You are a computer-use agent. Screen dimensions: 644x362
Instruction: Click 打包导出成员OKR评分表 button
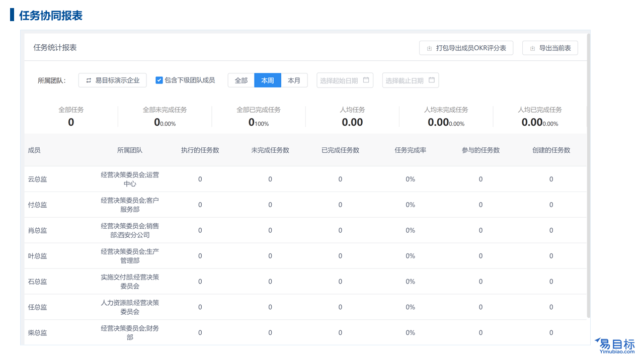(x=466, y=48)
